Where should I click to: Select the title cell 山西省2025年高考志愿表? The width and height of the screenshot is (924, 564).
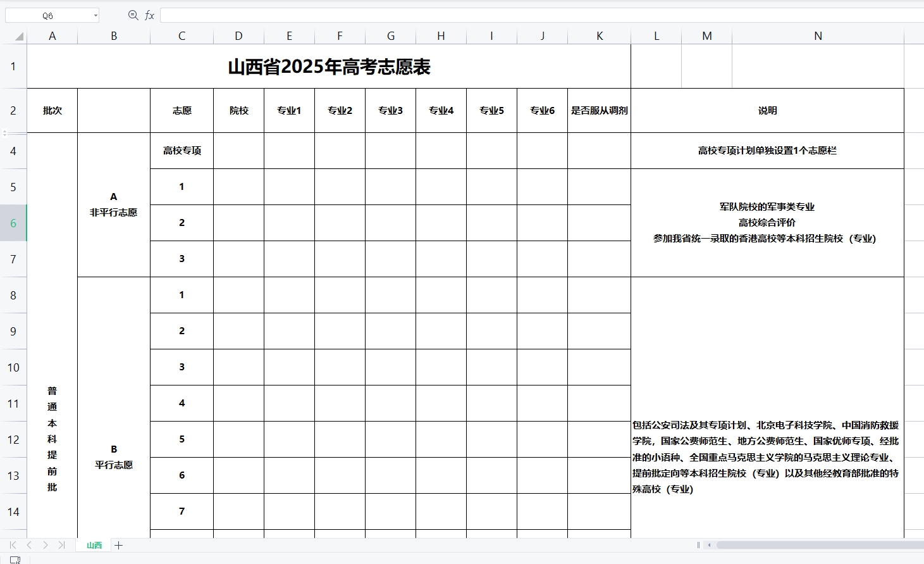click(x=329, y=66)
